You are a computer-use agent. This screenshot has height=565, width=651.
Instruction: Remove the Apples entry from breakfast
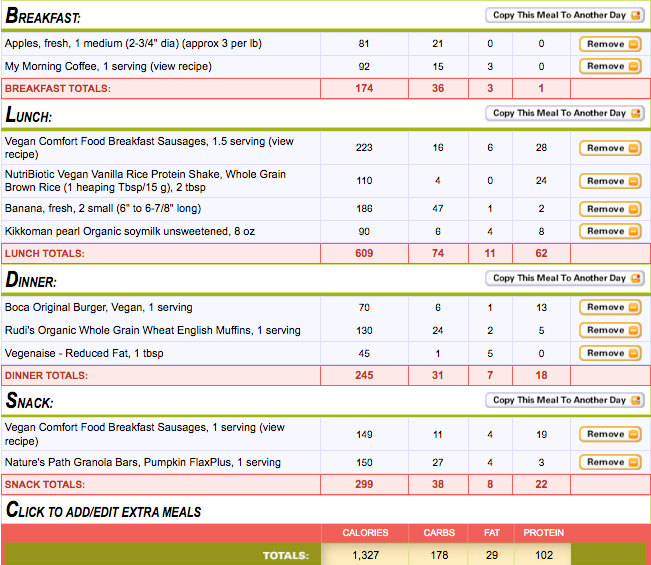tap(610, 44)
